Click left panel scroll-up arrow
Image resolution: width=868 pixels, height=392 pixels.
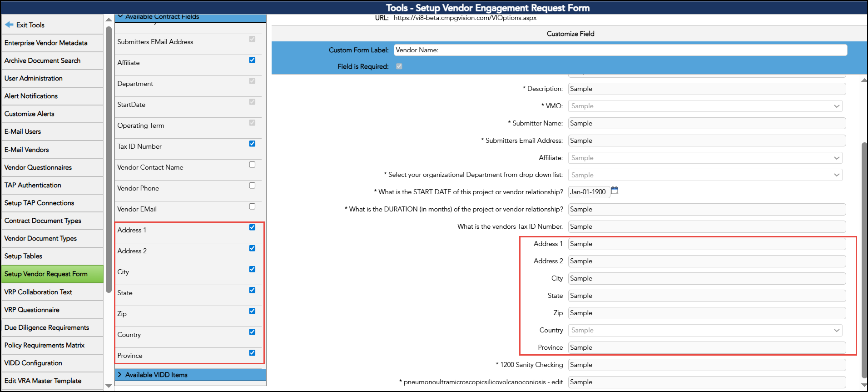pos(109,20)
